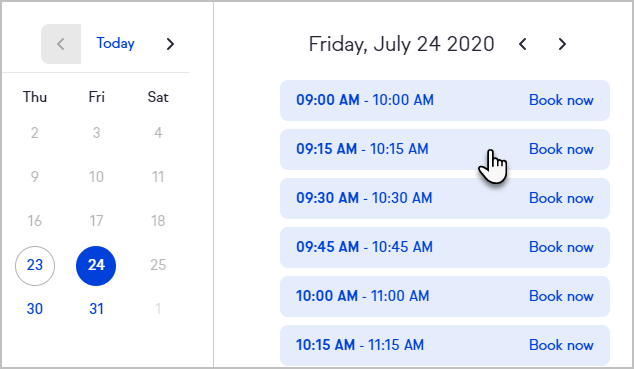Book the 09:15 AM - 10:15 AM slot
The height and width of the screenshot is (369, 634).
[561, 149]
